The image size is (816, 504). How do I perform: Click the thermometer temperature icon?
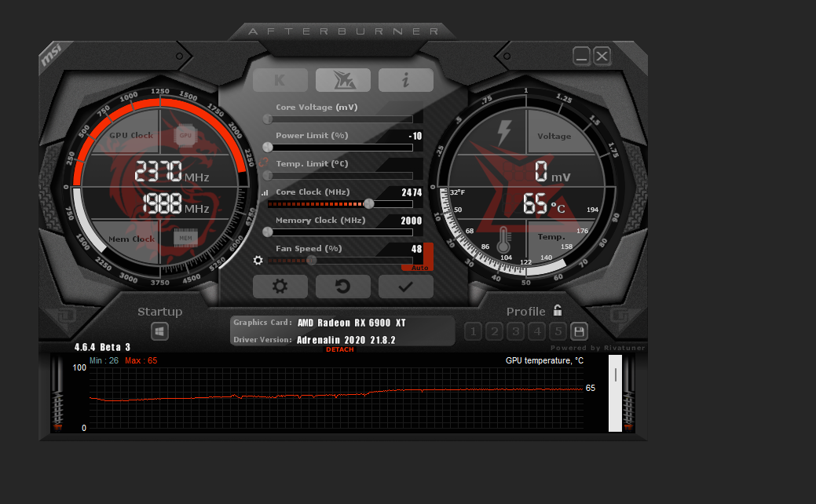(x=503, y=239)
